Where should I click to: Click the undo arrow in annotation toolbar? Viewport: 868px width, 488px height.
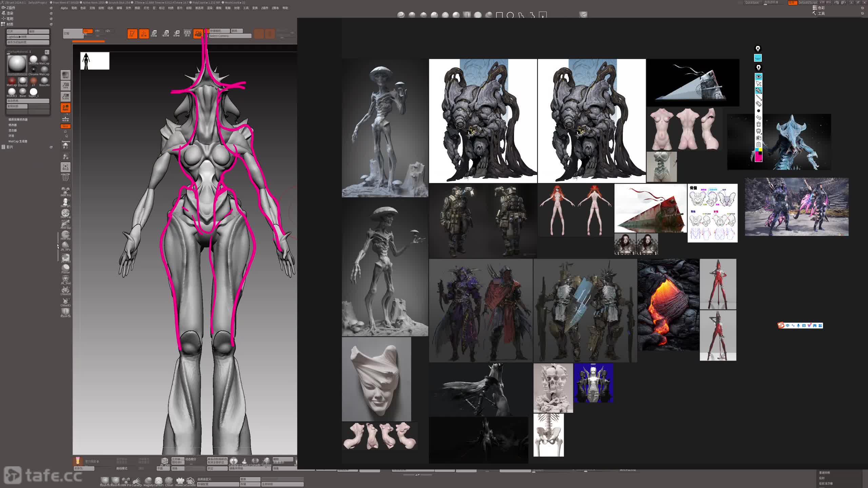tap(758, 118)
